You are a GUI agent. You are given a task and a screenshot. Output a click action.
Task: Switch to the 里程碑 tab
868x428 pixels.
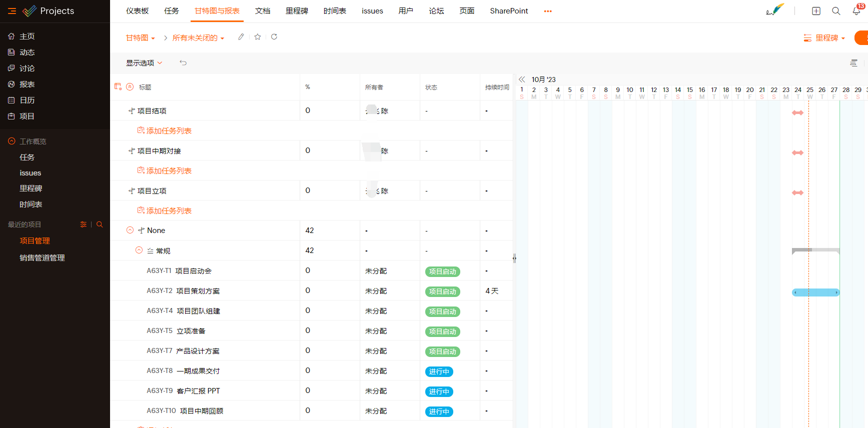pos(297,11)
